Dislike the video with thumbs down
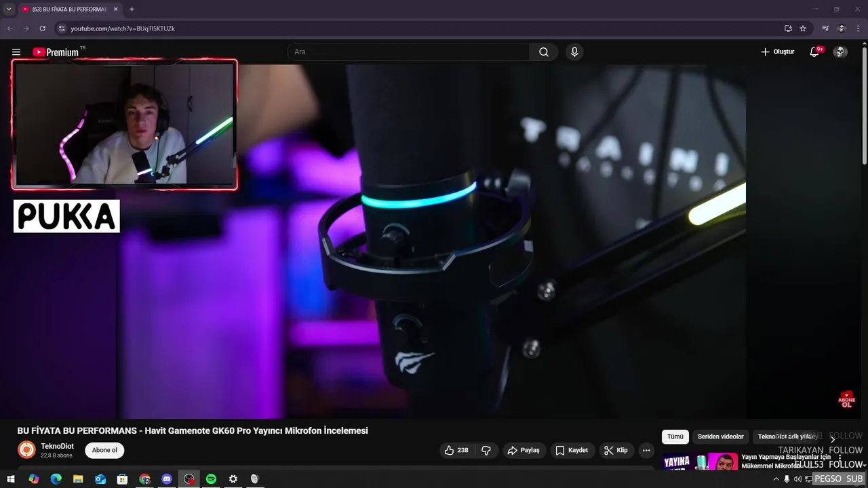 pyautogui.click(x=486, y=450)
